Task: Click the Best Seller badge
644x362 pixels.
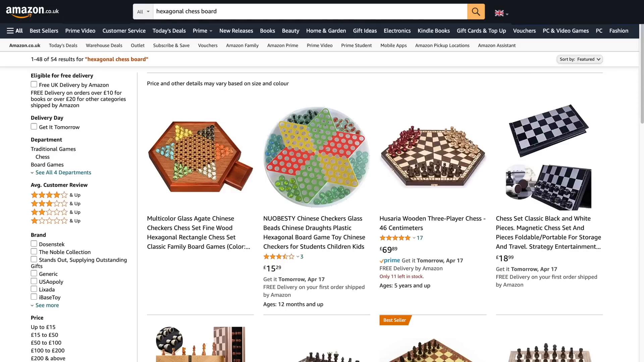Action: (394, 320)
